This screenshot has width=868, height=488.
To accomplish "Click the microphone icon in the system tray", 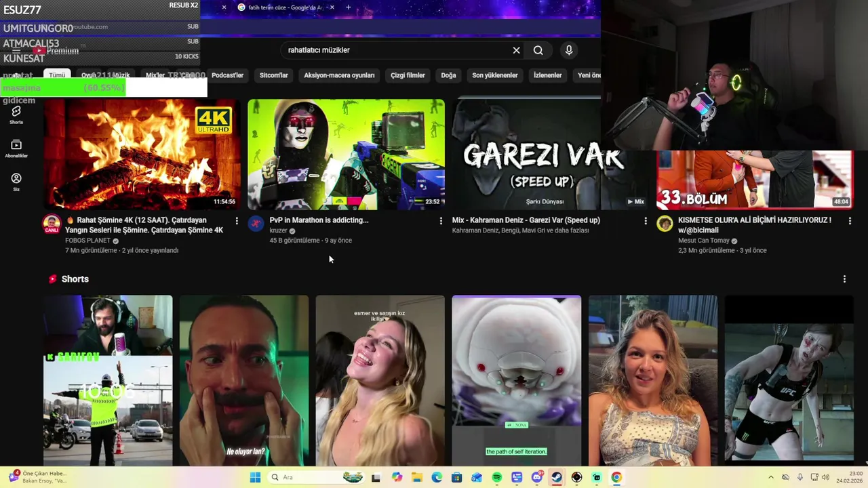I will tap(800, 477).
